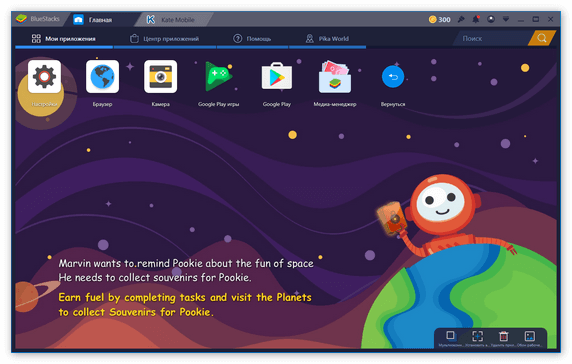Image resolution: width=572 pixels, height=364 pixels.
Task: Open the Камера app
Action: point(161,77)
